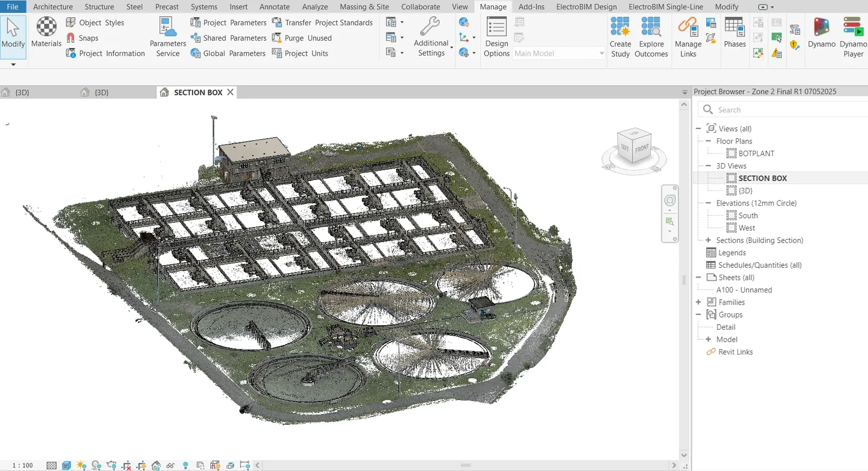The width and height of the screenshot is (868, 471).
Task: Click the FRONT face of ViewCube
Action: point(642,148)
